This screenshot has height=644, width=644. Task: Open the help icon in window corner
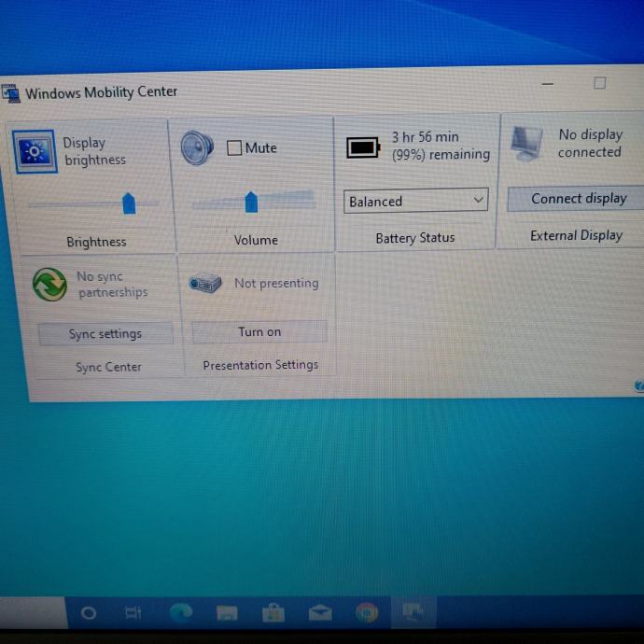pyautogui.click(x=639, y=385)
